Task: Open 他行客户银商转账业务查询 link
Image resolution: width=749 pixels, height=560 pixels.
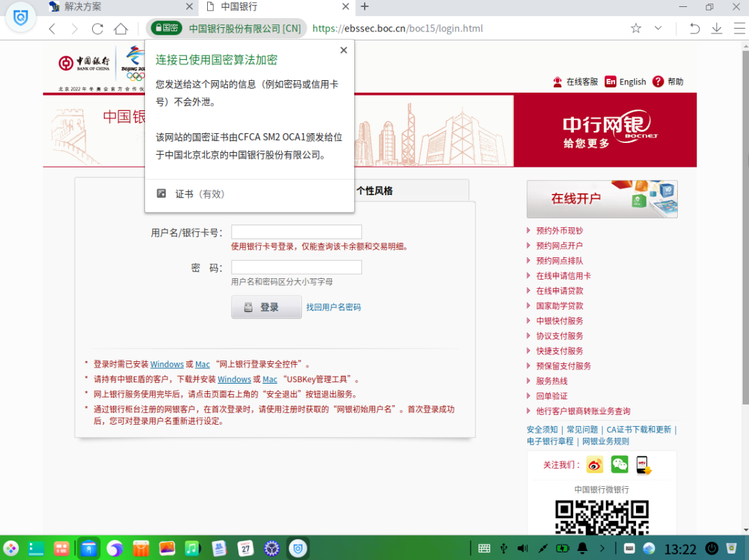Action: [x=583, y=411]
